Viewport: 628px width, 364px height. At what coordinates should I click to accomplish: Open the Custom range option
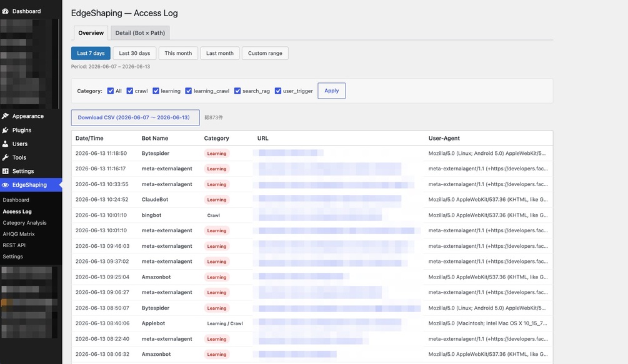pyautogui.click(x=265, y=53)
